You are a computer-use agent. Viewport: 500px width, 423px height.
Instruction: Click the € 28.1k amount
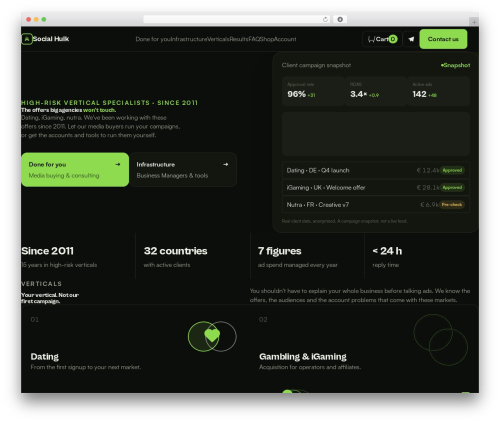coord(428,187)
